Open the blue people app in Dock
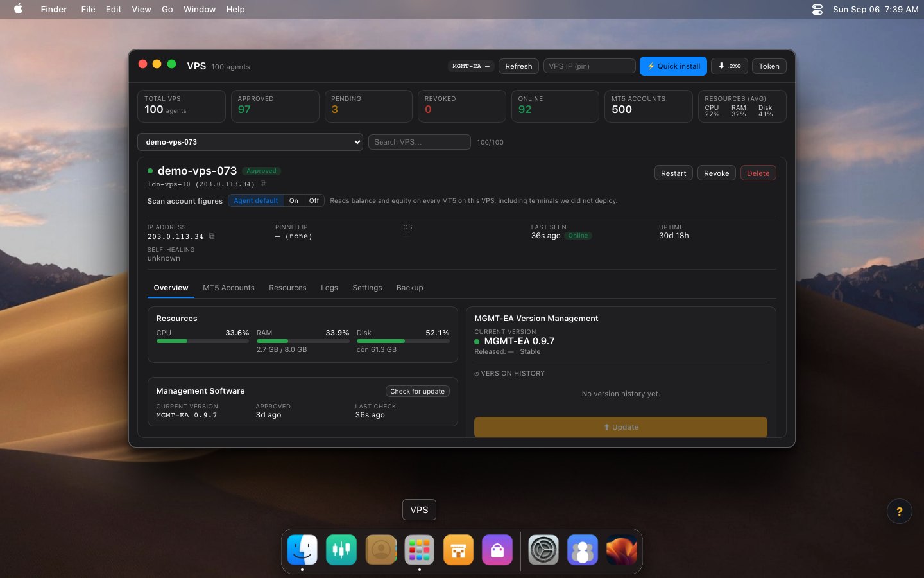Viewport: 924px width, 578px height. tap(583, 550)
